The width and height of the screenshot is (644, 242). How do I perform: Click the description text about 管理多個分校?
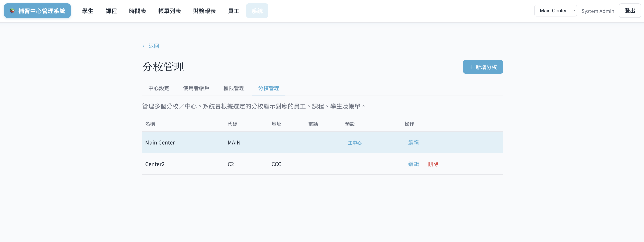254,106
